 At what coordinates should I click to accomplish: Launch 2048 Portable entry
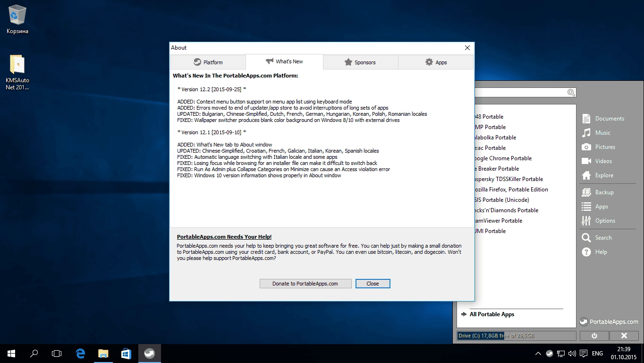tap(489, 117)
